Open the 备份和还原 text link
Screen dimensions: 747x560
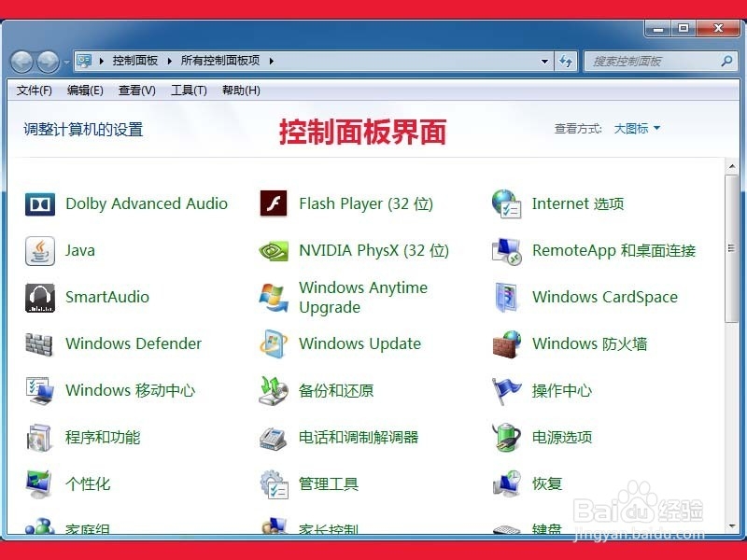tap(336, 390)
